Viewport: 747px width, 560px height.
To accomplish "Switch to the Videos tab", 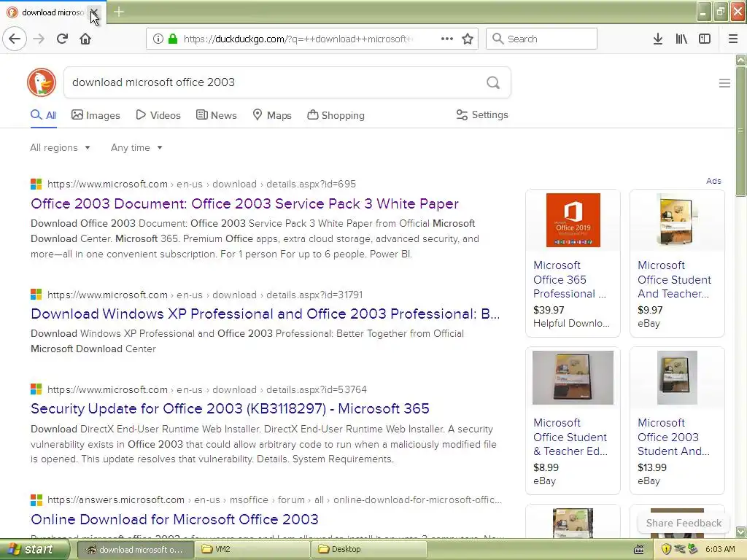I will pyautogui.click(x=158, y=115).
